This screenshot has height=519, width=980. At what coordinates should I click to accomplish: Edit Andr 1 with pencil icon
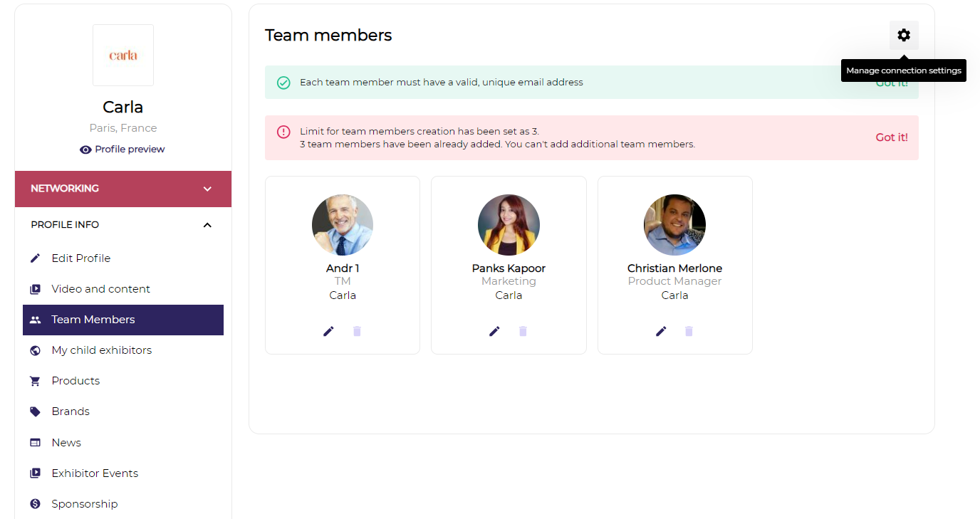click(x=328, y=331)
